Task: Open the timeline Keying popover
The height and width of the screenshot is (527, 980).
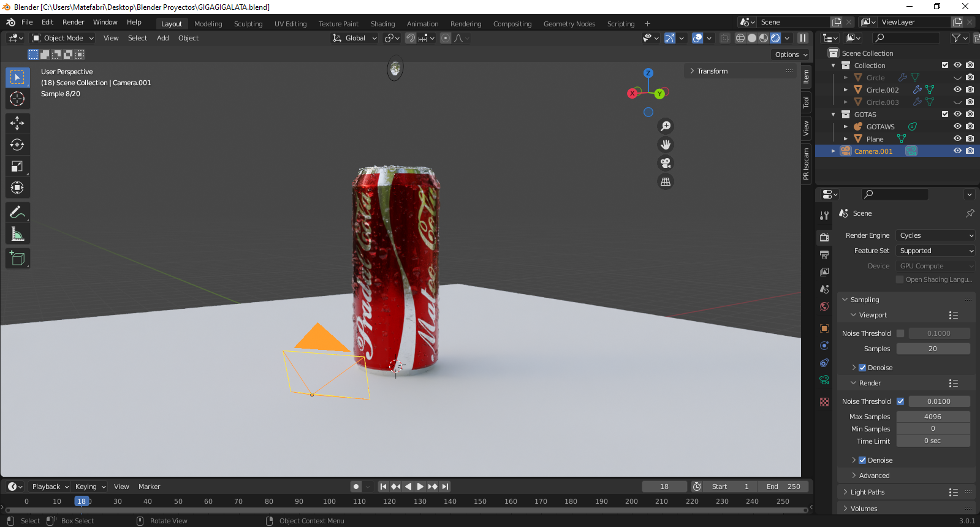Action: (90, 487)
